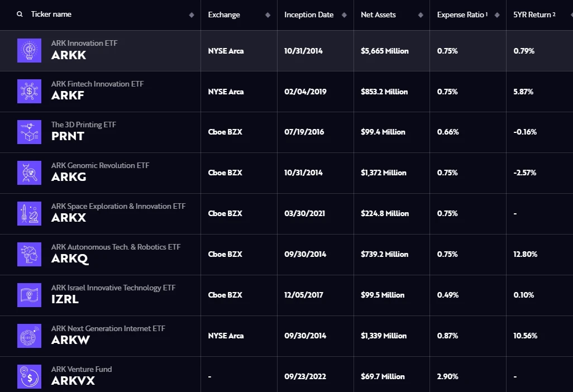Click the 09/23/2022 inception date
Image resolution: width=573 pixels, height=392 pixels.
click(x=305, y=376)
